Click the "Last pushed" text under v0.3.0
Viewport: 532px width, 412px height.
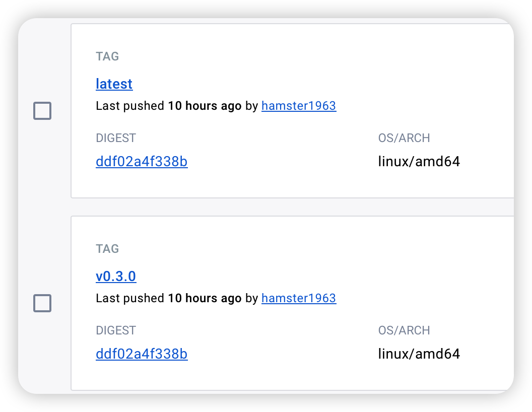[130, 298]
